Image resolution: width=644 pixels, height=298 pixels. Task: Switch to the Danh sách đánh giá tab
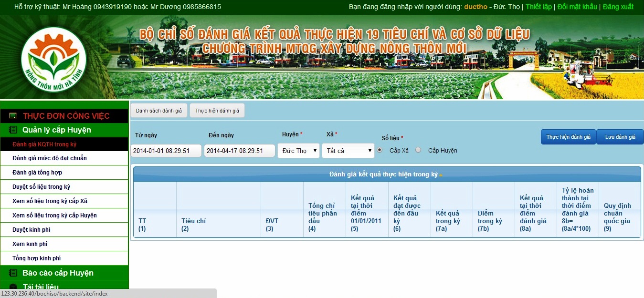tap(159, 111)
